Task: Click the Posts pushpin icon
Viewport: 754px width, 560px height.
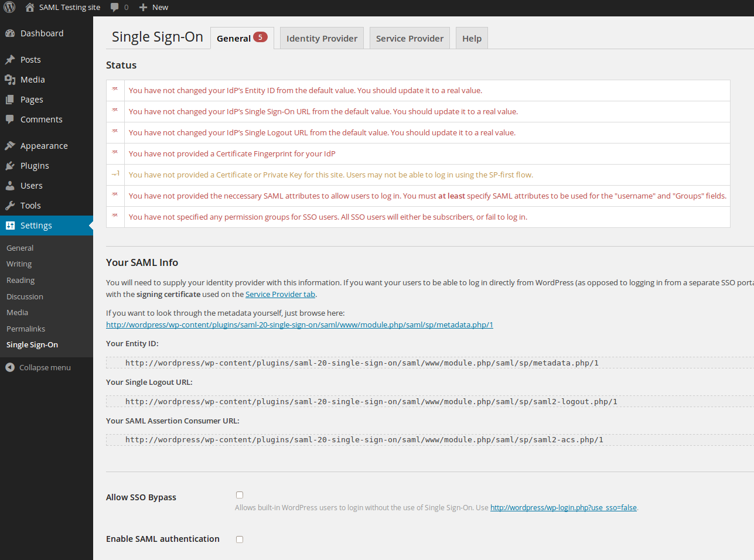Action: pos(10,60)
